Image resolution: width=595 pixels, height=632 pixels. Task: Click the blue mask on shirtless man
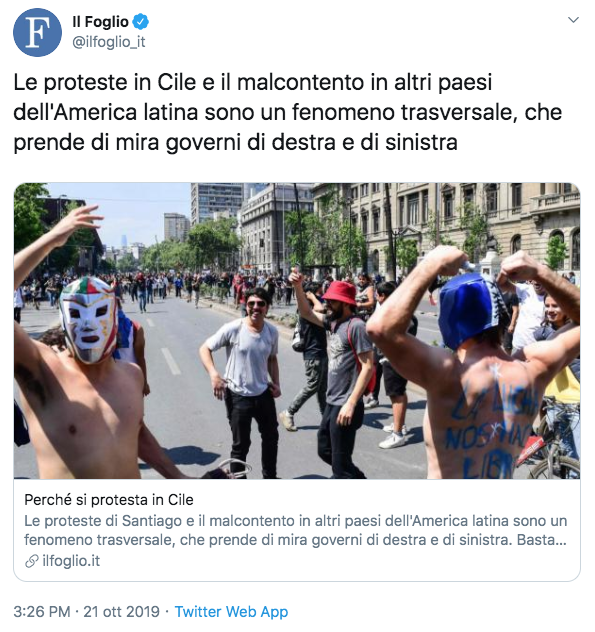click(469, 310)
